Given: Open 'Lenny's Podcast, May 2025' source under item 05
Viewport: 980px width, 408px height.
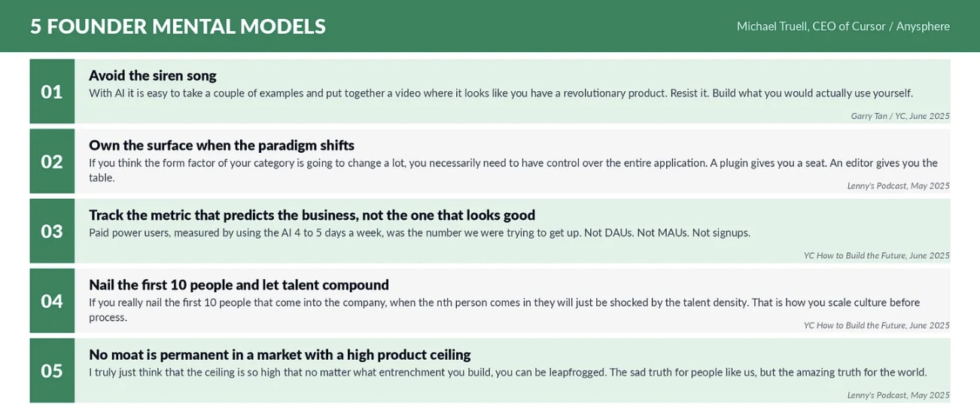Looking at the screenshot, I should point(899,395).
